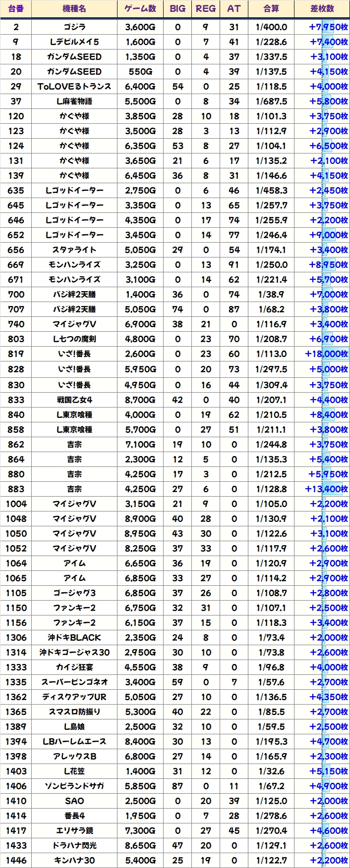Viewport: 350px width, 868px height.
Task: Click the スタァライト machine name
Action: (74, 250)
